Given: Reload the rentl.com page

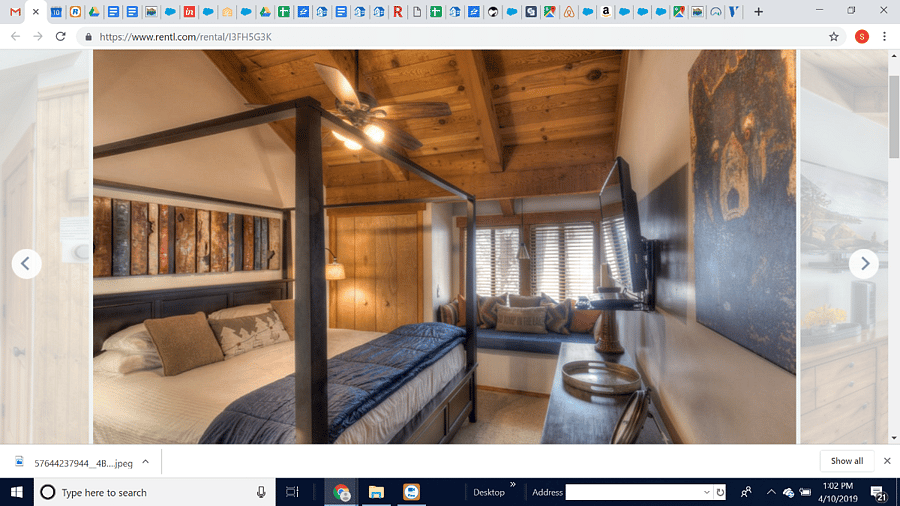Looking at the screenshot, I should pos(60,37).
